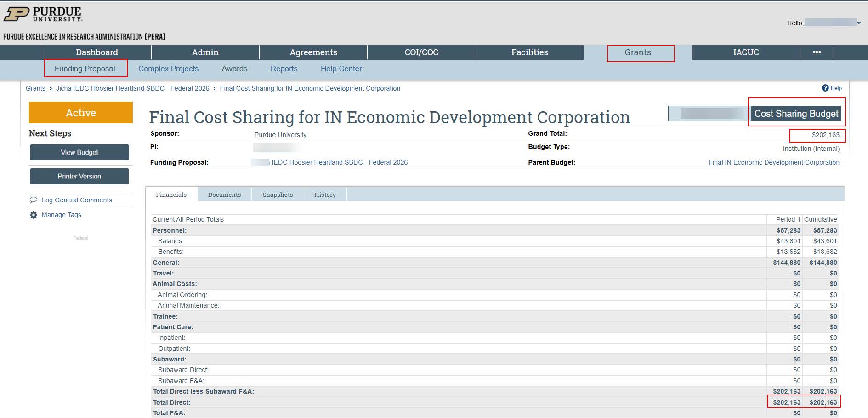This screenshot has height=418, width=868.
Task: Click the Manage Tags gear icon
Action: [34, 215]
